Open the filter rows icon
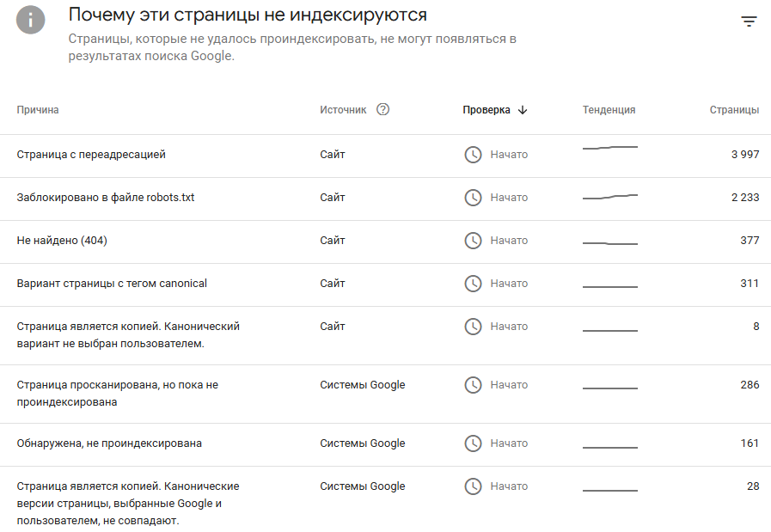Screen dimensions: 771x532 [749, 22]
